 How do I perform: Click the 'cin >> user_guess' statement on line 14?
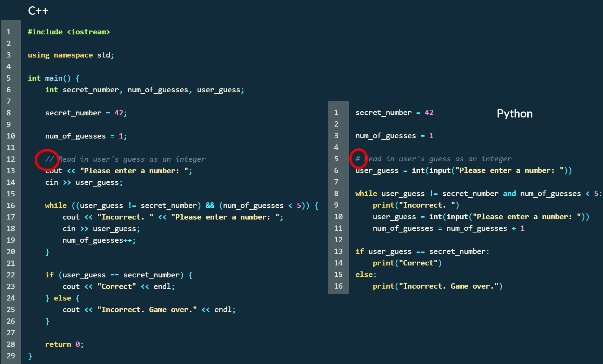pos(84,182)
